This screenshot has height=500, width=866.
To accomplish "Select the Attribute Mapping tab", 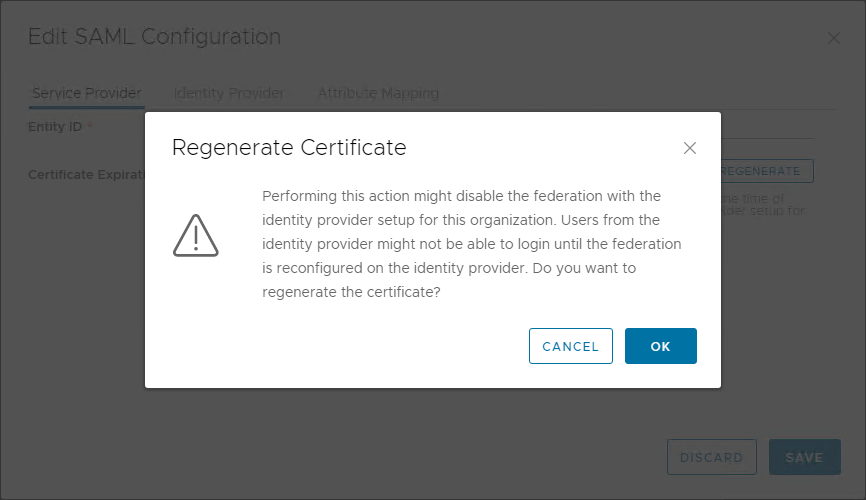I will pyautogui.click(x=378, y=93).
